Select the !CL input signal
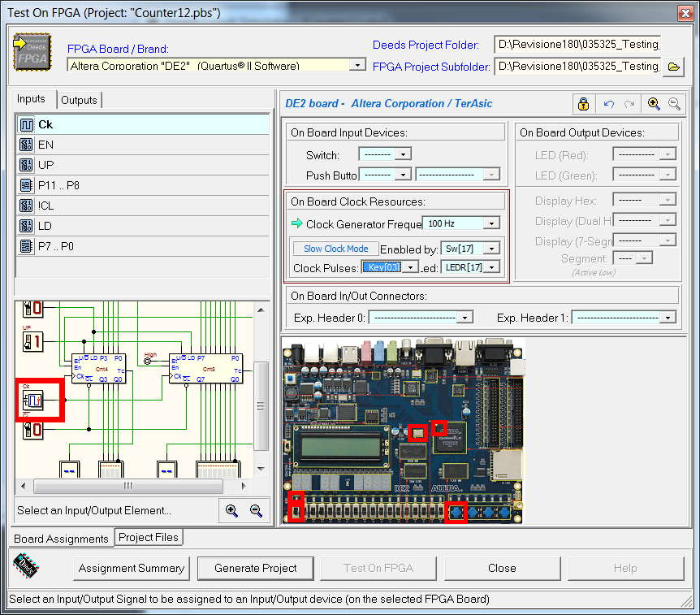Image resolution: width=700 pixels, height=615 pixels. [x=143, y=206]
